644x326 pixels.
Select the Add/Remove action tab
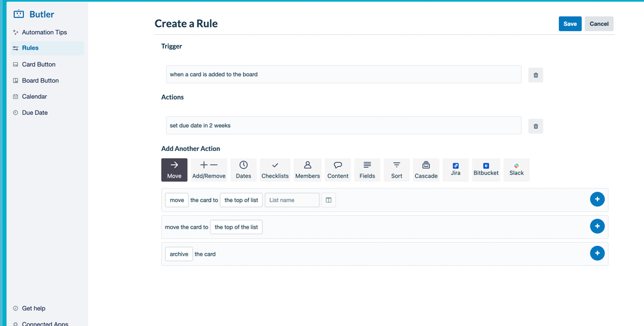pos(209,170)
